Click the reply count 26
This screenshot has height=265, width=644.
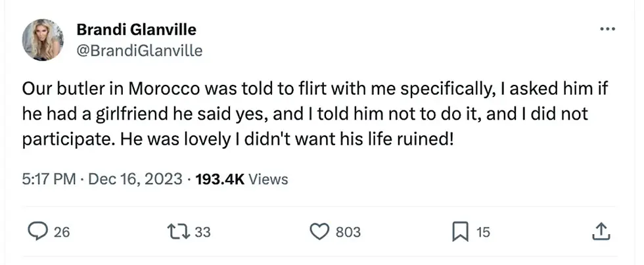(62, 231)
